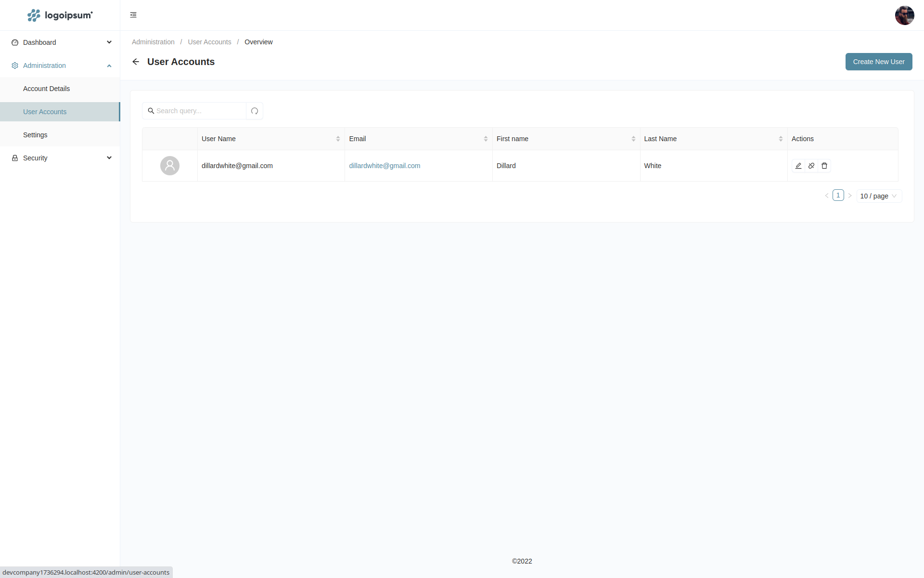This screenshot has width=924, height=578.
Task: Click the dillardwhite@gmail.com email link
Action: coord(385,166)
